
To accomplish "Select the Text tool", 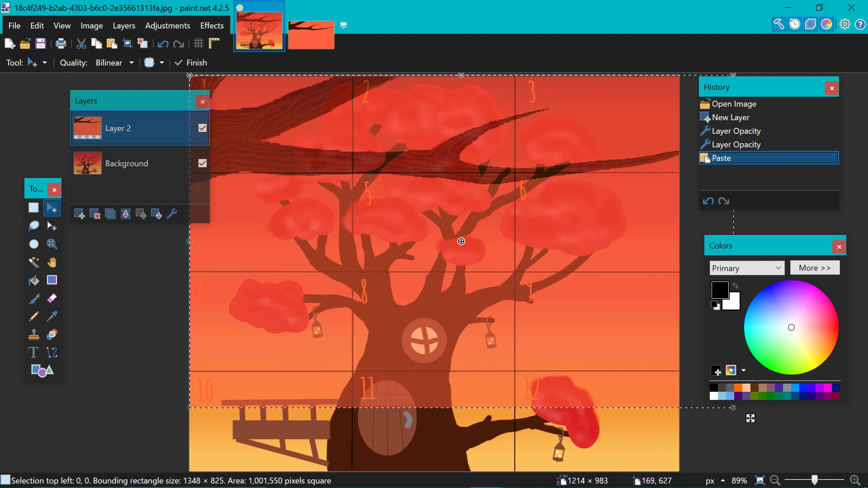I will click(x=33, y=352).
